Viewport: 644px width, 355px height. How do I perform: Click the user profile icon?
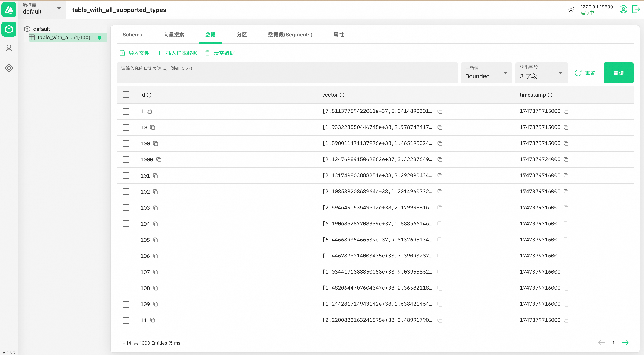[x=623, y=10]
